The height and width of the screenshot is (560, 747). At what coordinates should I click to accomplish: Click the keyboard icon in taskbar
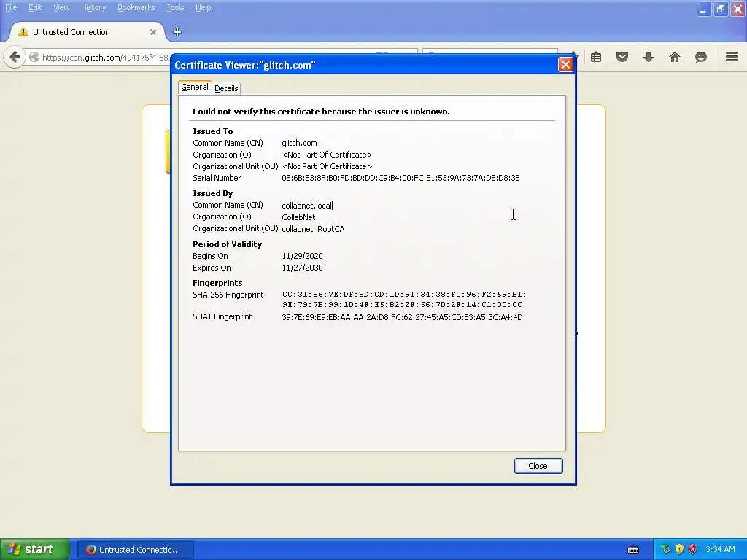click(633, 550)
